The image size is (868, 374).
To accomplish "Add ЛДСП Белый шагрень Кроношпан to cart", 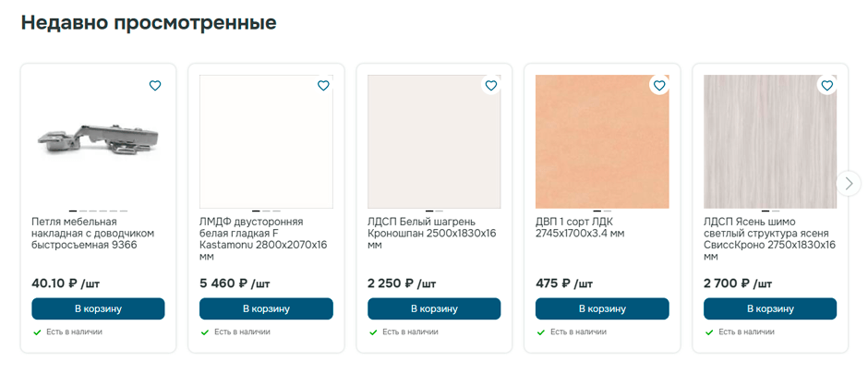I will [434, 308].
